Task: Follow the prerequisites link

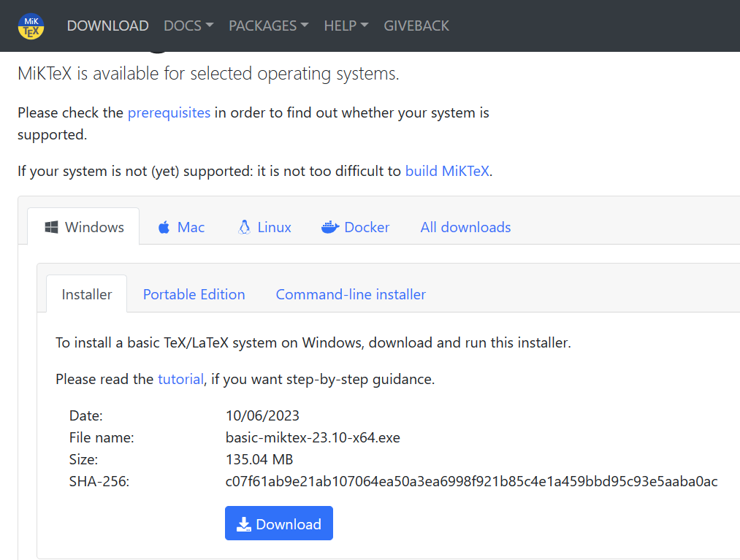Action: [169, 112]
